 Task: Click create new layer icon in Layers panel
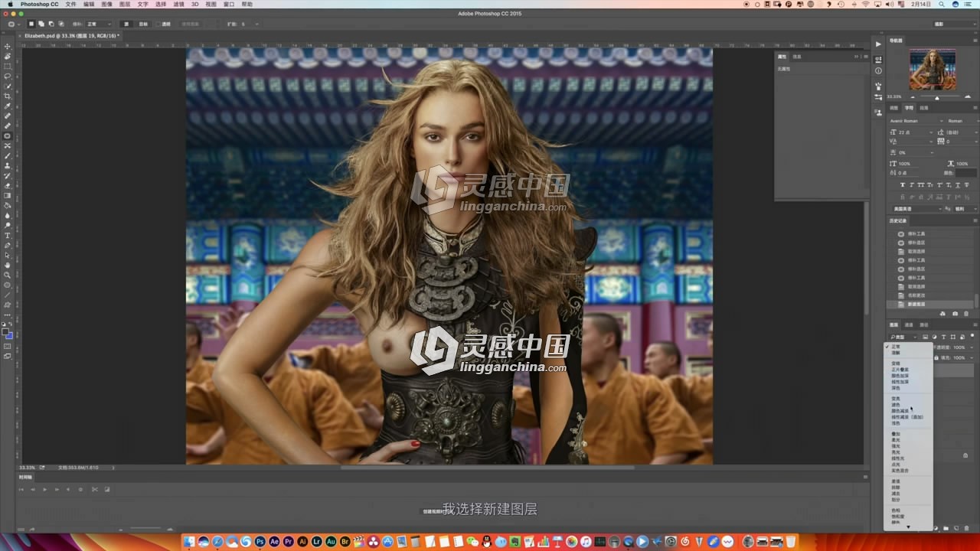click(955, 529)
